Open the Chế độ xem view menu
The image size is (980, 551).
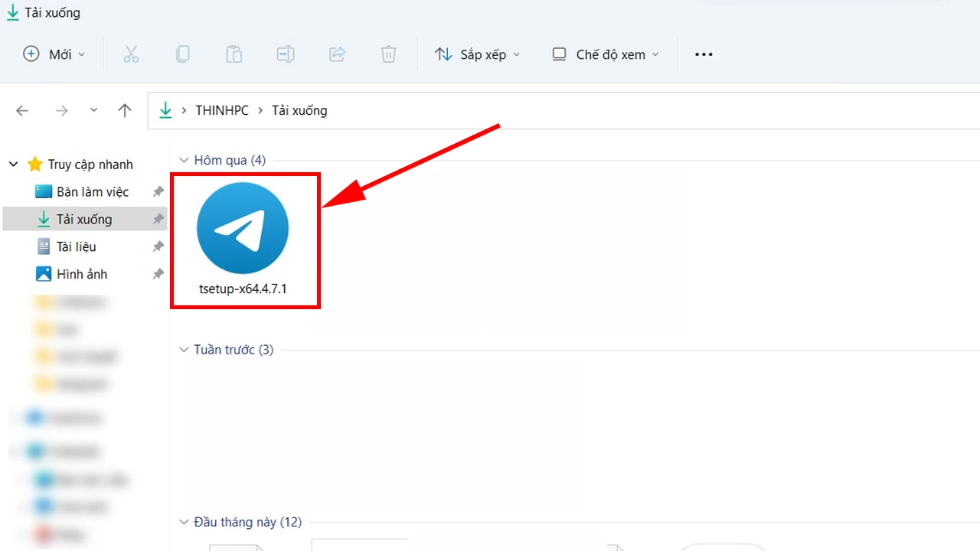click(x=605, y=54)
